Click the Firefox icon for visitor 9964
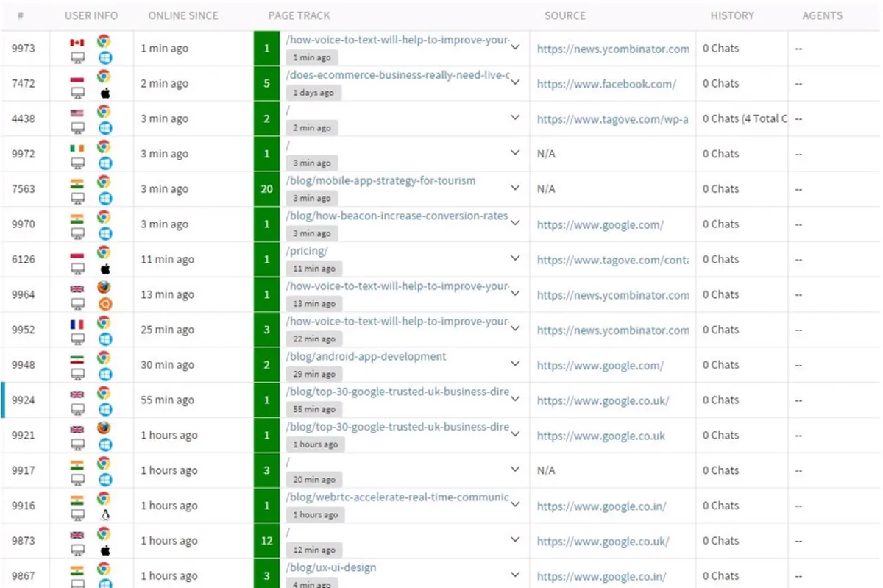The width and height of the screenshot is (883, 588). click(x=104, y=287)
